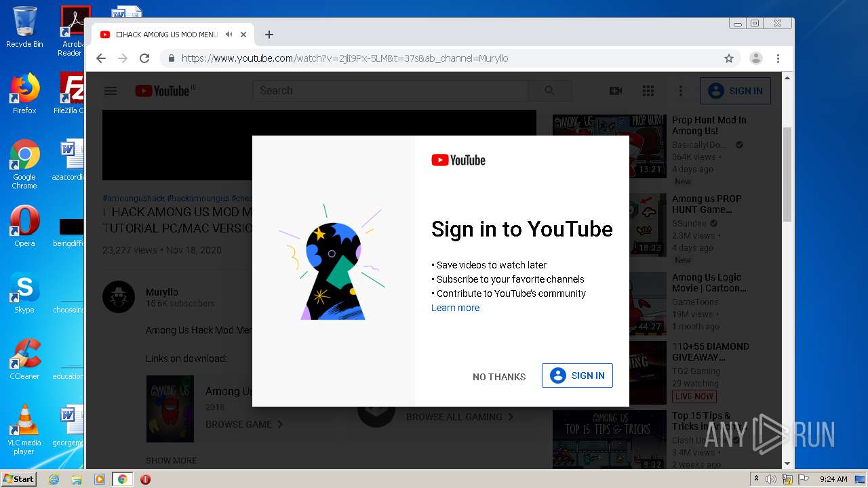Open YouTube settings three-dot icon
The height and width of the screenshot is (488, 868).
pyautogui.click(x=681, y=91)
